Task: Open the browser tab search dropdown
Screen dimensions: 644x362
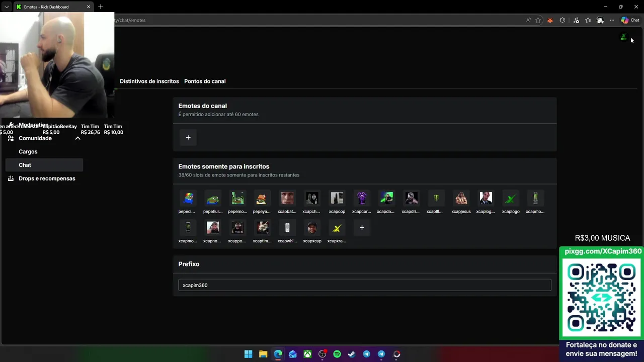Action: coord(7,7)
